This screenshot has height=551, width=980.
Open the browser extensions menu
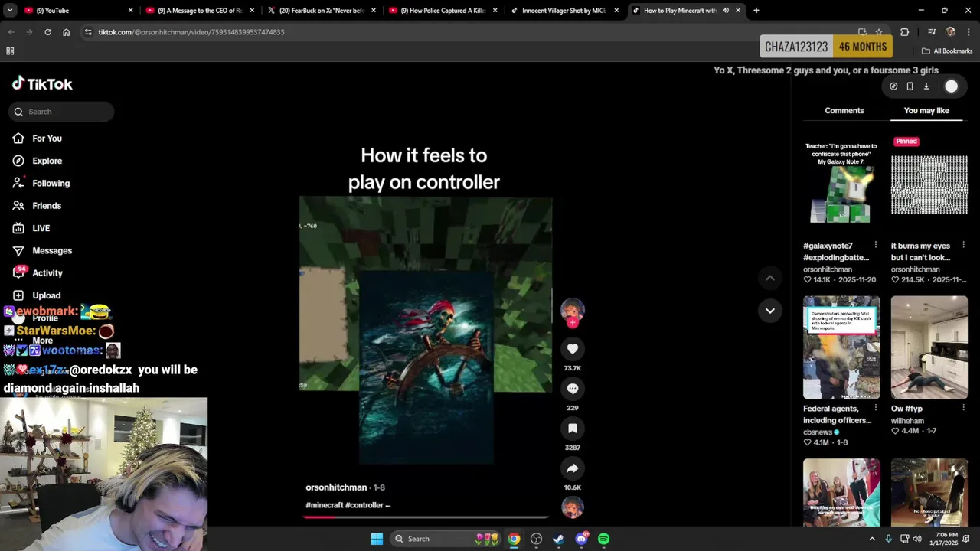pos(904,32)
